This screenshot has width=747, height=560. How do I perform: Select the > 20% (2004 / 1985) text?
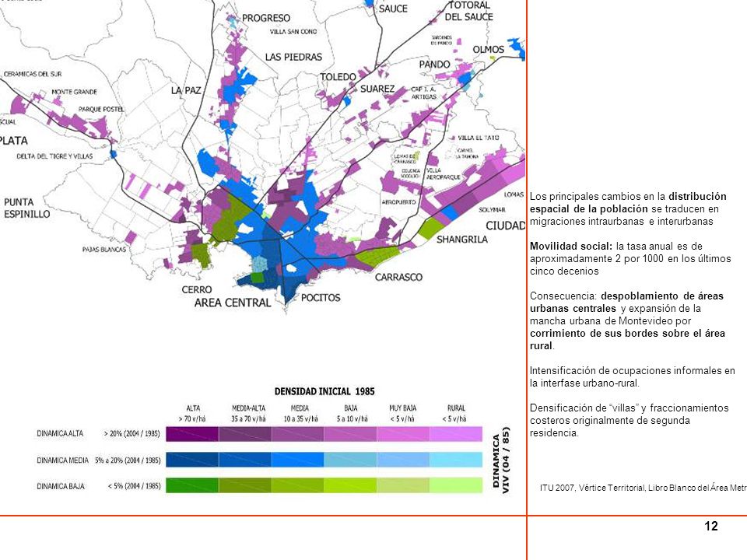coord(132,434)
